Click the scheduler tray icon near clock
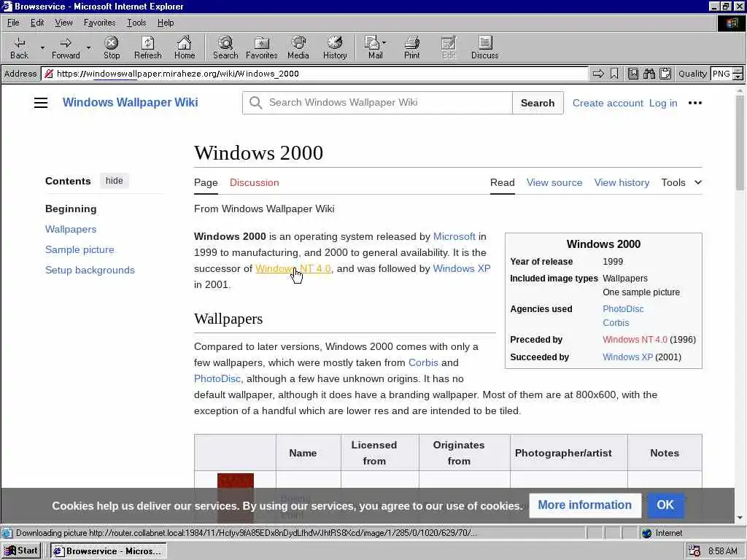The width and height of the screenshot is (747, 560). pos(694,551)
